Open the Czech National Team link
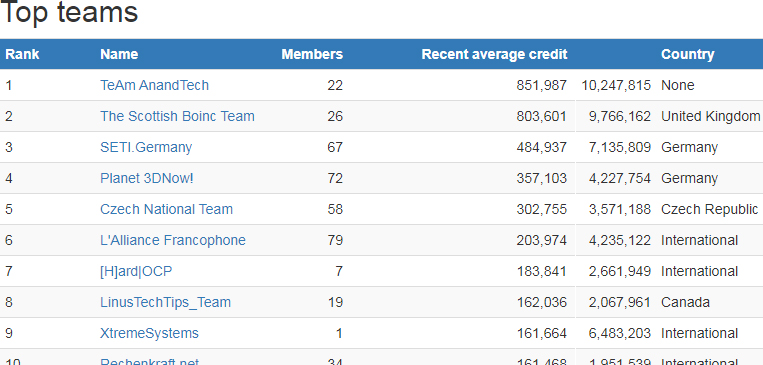The height and width of the screenshot is (365, 763). 166,209
